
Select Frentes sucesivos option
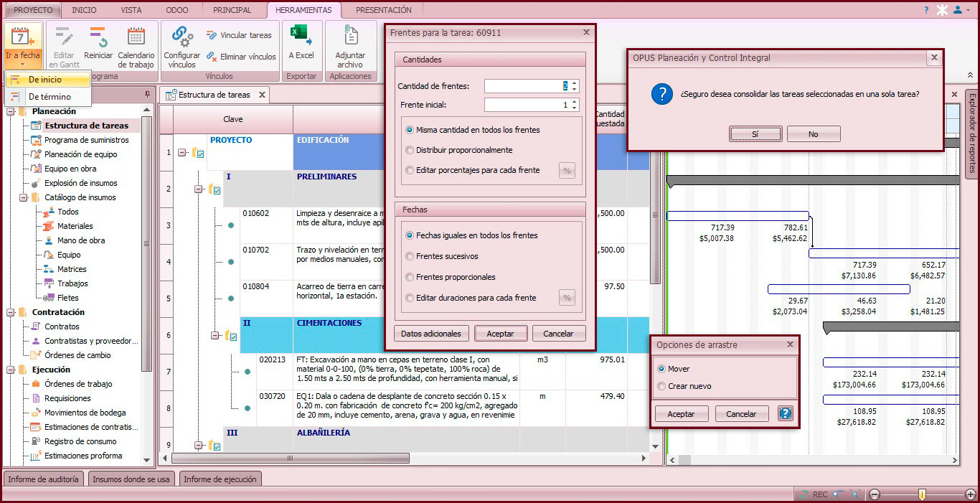[x=442, y=256]
